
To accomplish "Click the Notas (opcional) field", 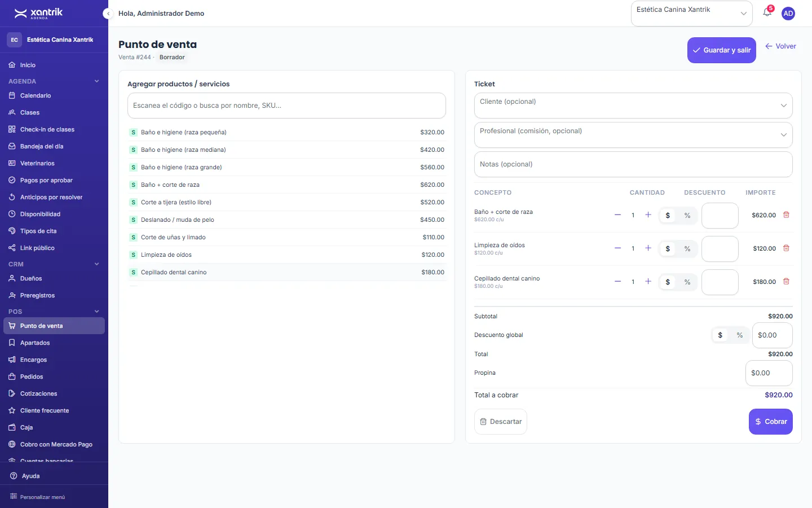I will pyautogui.click(x=633, y=164).
